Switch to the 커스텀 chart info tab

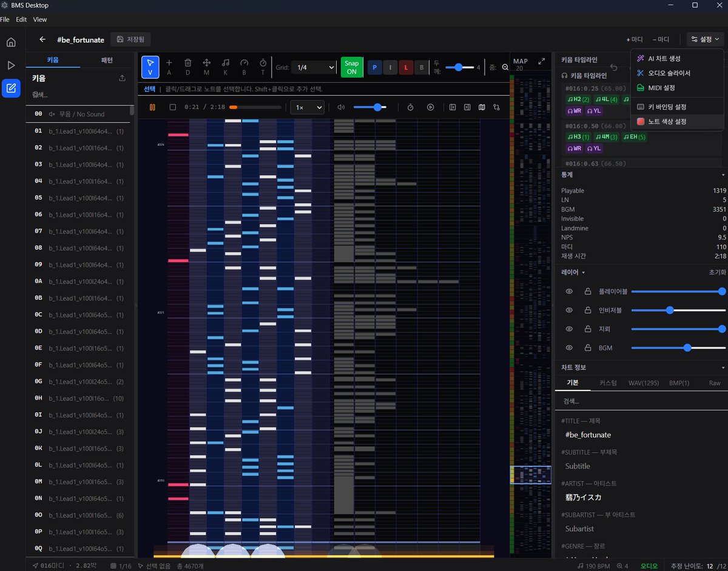tap(608, 383)
